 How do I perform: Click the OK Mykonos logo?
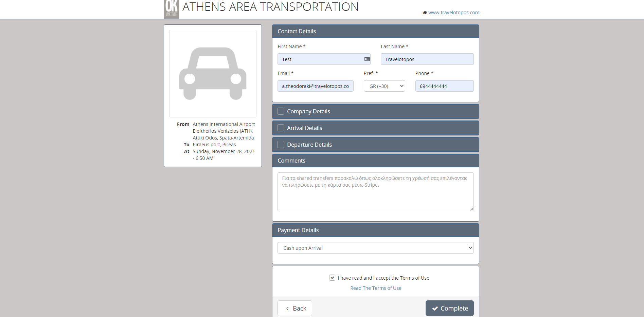[x=172, y=9]
